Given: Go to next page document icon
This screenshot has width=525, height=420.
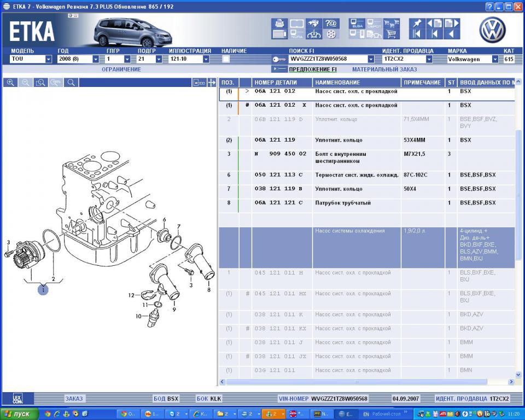Looking at the screenshot, I should (x=452, y=24).
